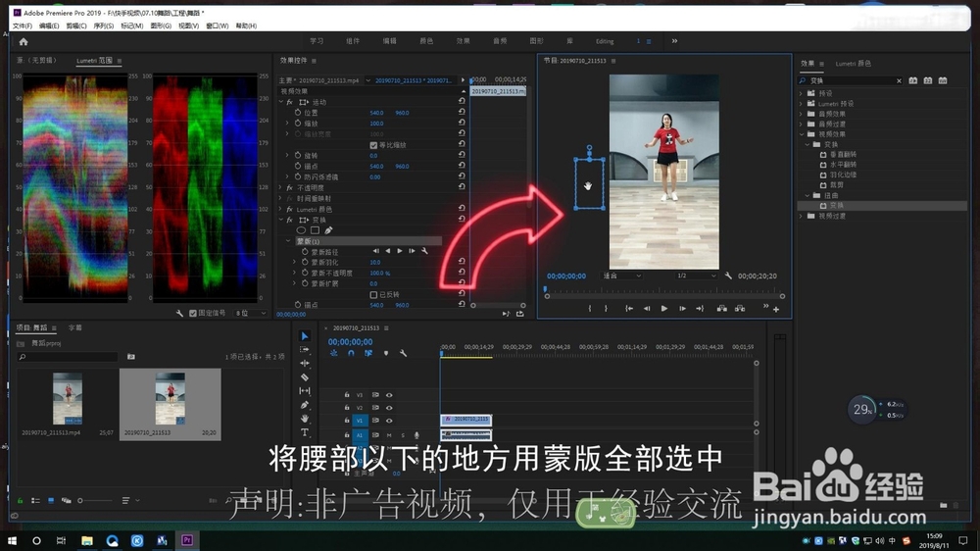Screen dimensions: 980x551
Task: Switch to the Lumetri 颜色 panel tab
Action: (x=853, y=63)
